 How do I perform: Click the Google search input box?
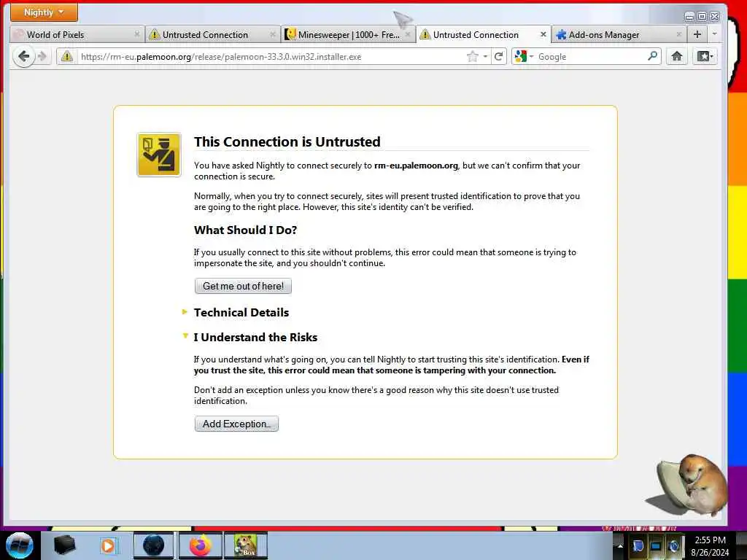click(x=591, y=57)
